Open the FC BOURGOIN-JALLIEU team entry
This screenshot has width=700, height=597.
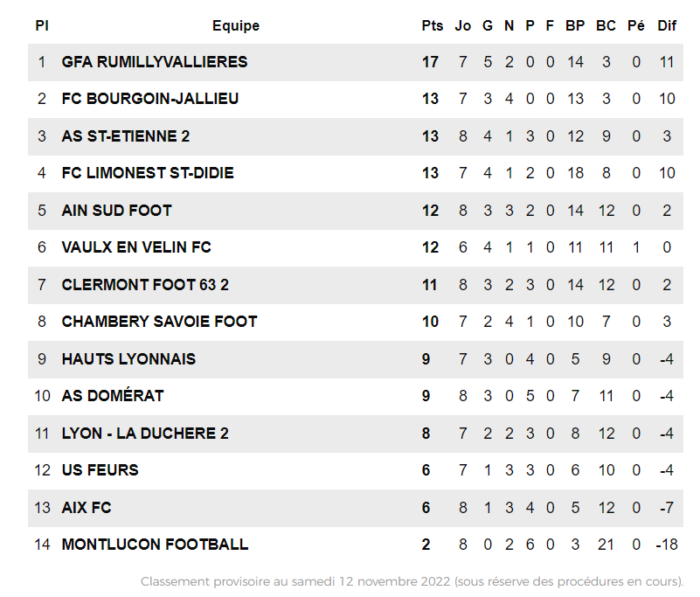(149, 99)
